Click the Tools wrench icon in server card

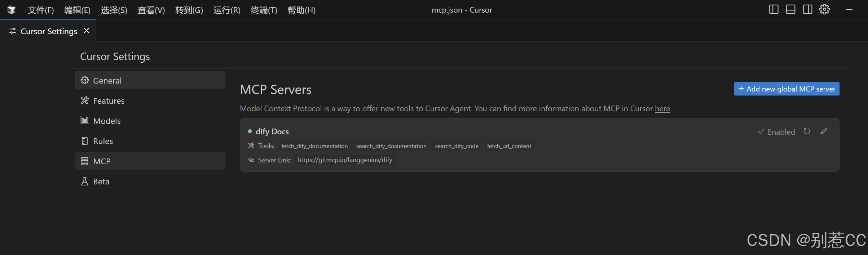[251, 146]
